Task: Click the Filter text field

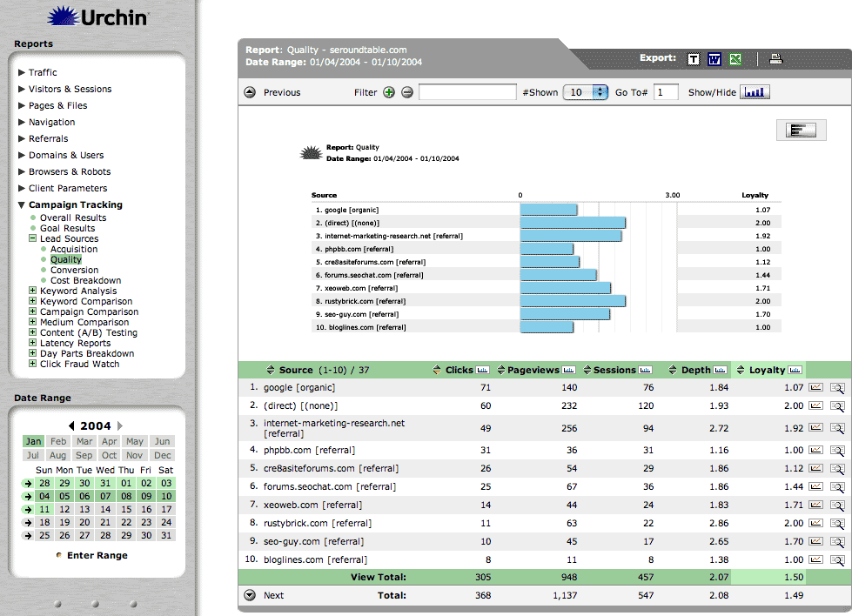Action: pyautogui.click(x=467, y=92)
